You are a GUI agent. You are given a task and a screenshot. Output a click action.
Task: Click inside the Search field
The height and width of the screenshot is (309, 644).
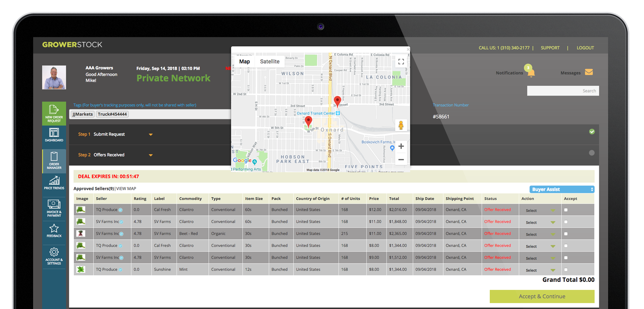[563, 91]
